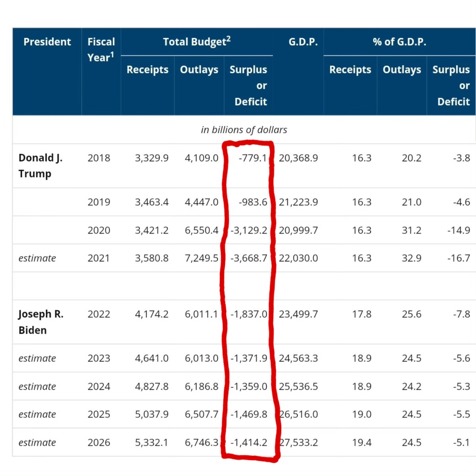Click the GDP value 20,999.7

(x=298, y=230)
